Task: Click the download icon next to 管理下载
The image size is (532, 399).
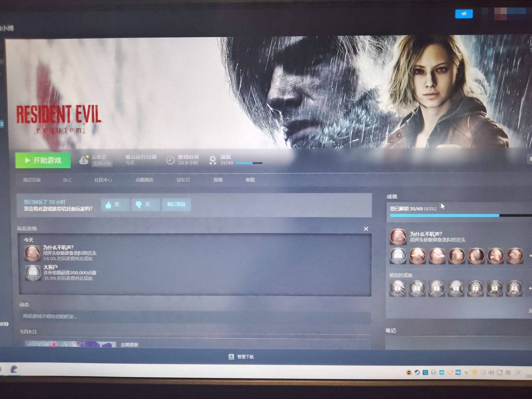Action: point(231,357)
